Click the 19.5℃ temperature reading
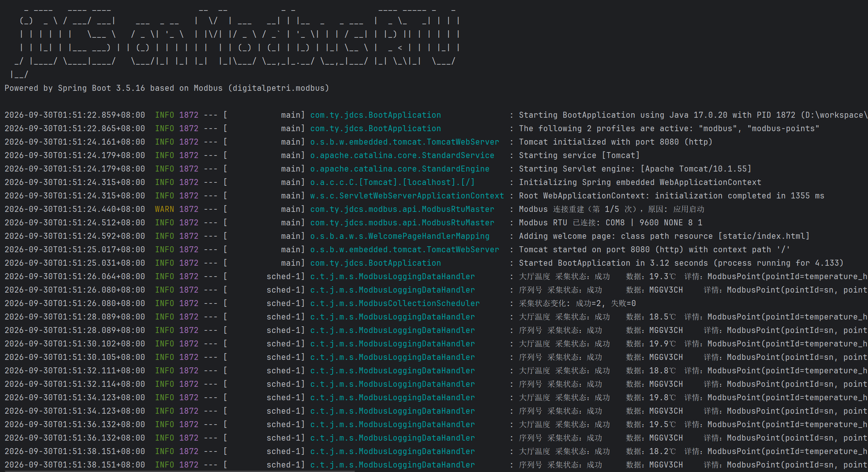The image size is (868, 472). pyautogui.click(x=663, y=425)
